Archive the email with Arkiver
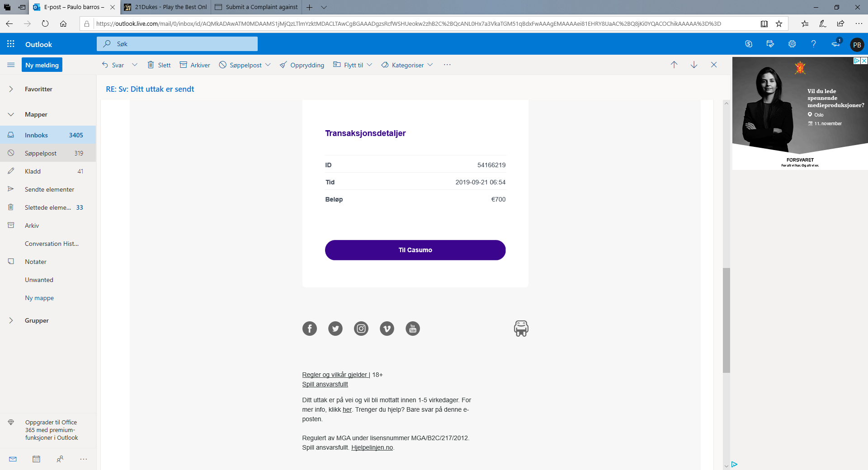Viewport: 868px width, 470px height. [195, 65]
